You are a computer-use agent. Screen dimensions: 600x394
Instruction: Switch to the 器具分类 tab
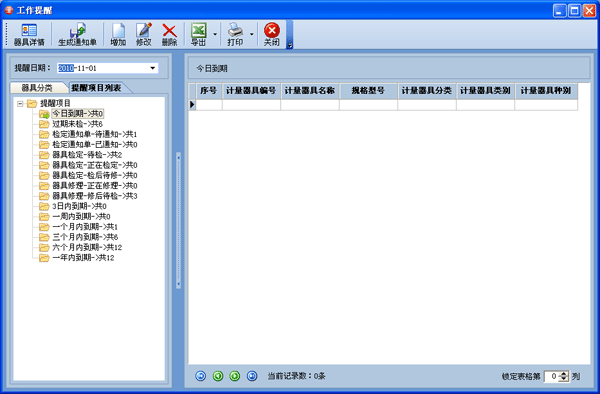coord(37,88)
